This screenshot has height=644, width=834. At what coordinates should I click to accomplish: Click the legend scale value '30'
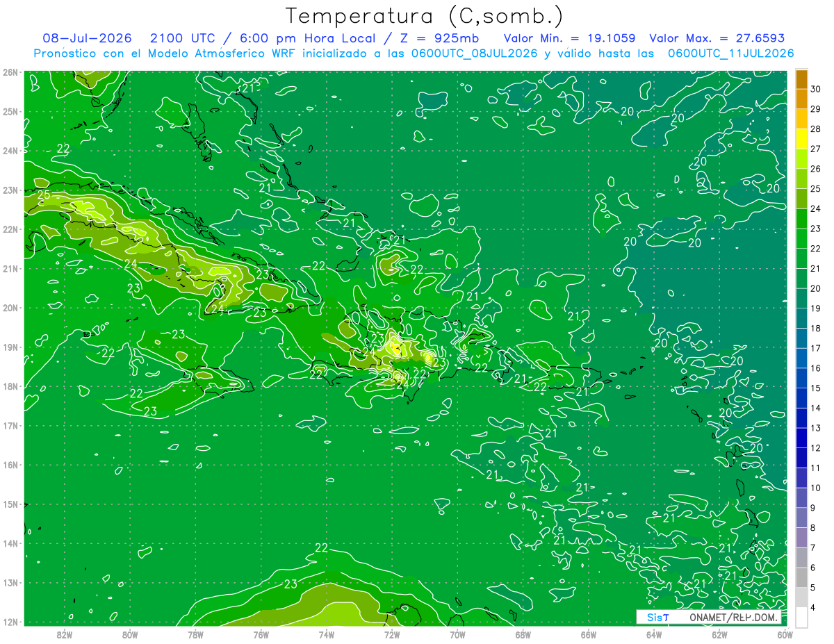pos(815,90)
